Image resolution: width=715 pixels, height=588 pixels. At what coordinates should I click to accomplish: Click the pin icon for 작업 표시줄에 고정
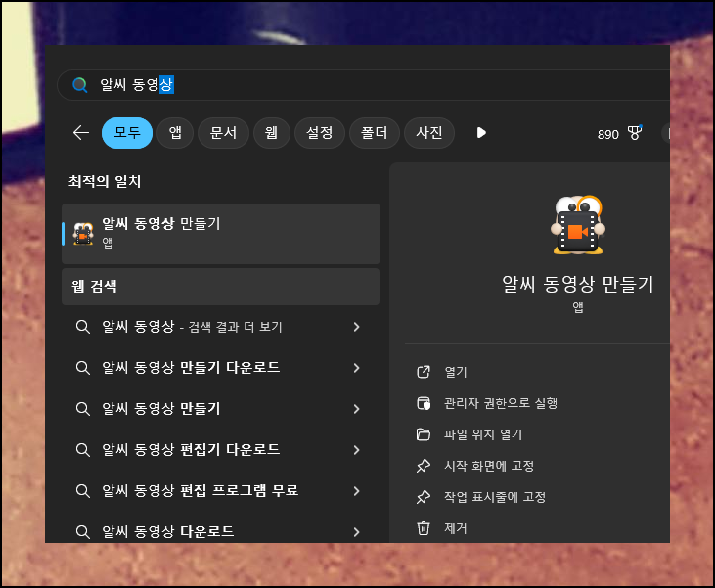click(x=424, y=497)
